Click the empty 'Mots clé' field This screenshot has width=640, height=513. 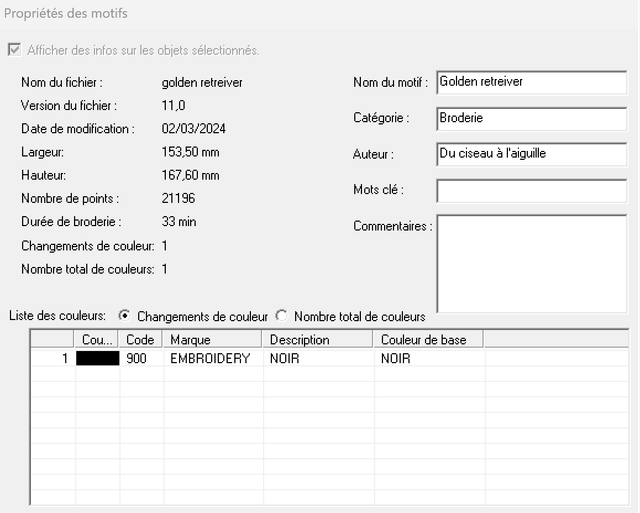tap(530, 190)
